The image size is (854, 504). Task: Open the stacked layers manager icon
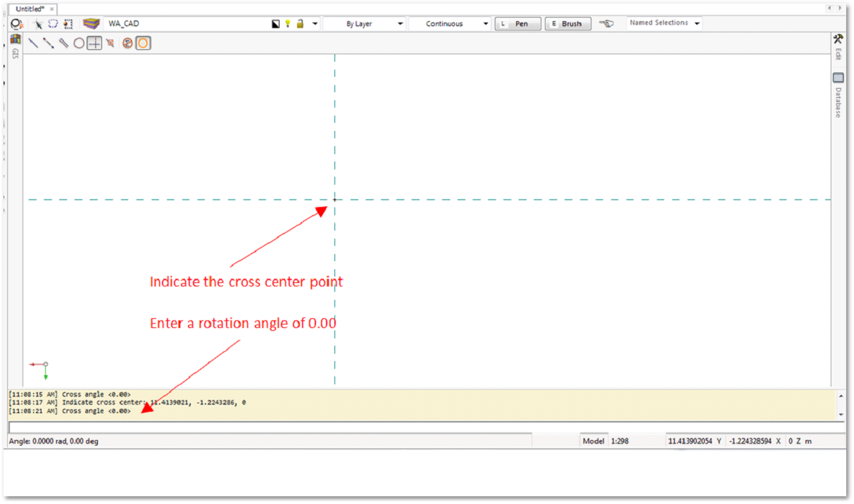tap(90, 24)
